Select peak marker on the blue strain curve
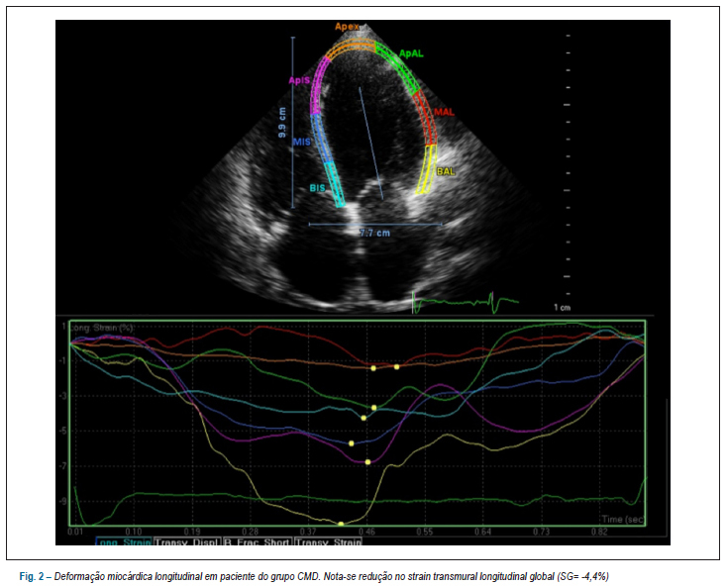Screen dimensions: 728x587 pos(352,443)
